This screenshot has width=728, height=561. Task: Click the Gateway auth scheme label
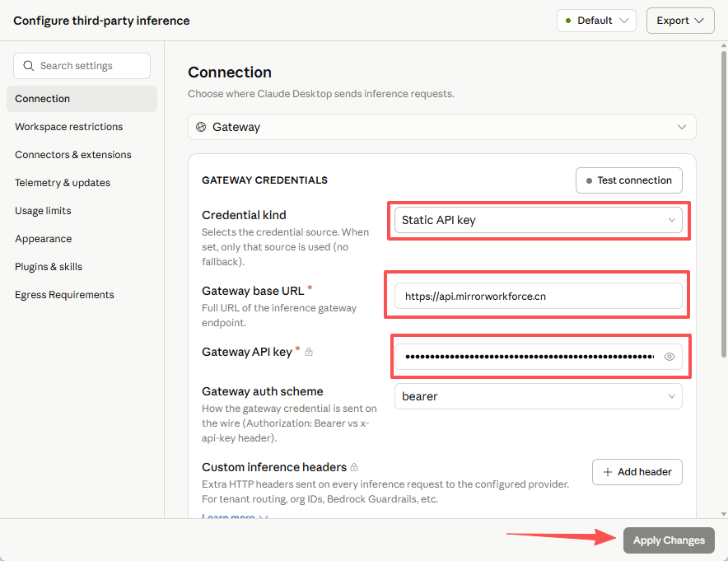(263, 391)
